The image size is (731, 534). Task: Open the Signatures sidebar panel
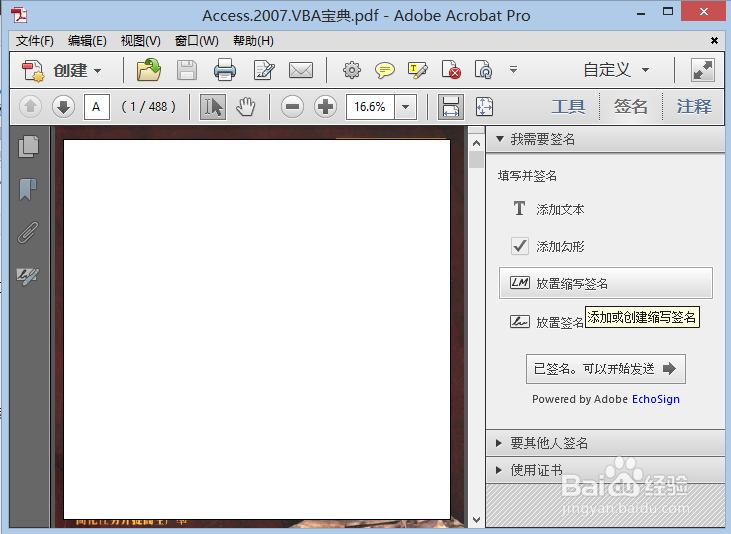pyautogui.click(x=28, y=276)
